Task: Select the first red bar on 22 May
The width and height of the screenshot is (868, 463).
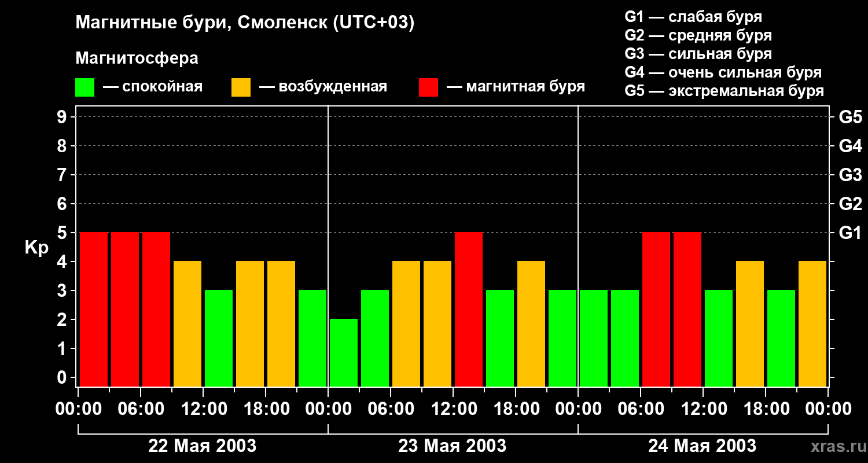Action: pyautogui.click(x=94, y=309)
